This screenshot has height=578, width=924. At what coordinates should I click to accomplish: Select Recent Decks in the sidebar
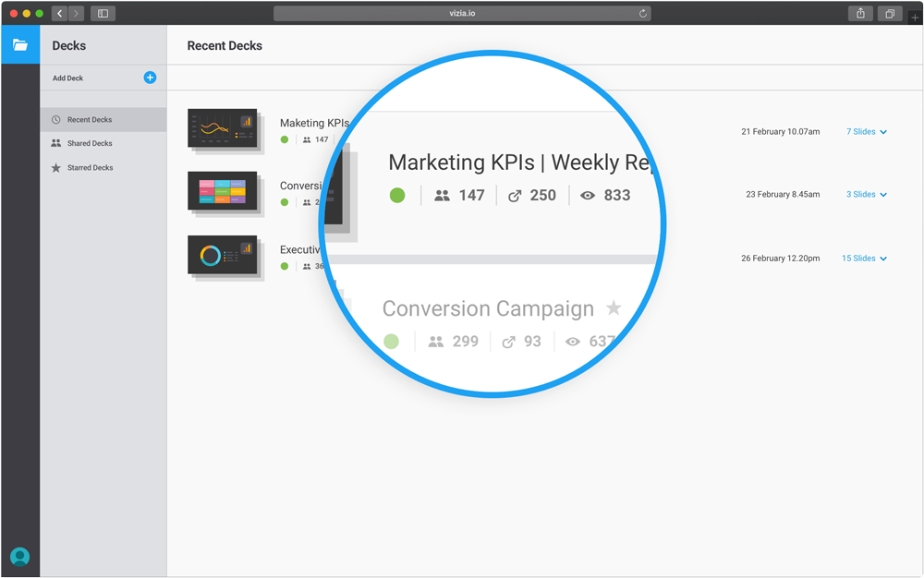click(x=90, y=120)
